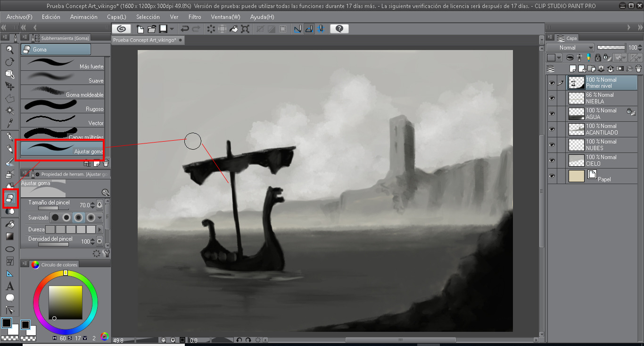
Task: Hide the NIEBLA layer
Action: 552,98
